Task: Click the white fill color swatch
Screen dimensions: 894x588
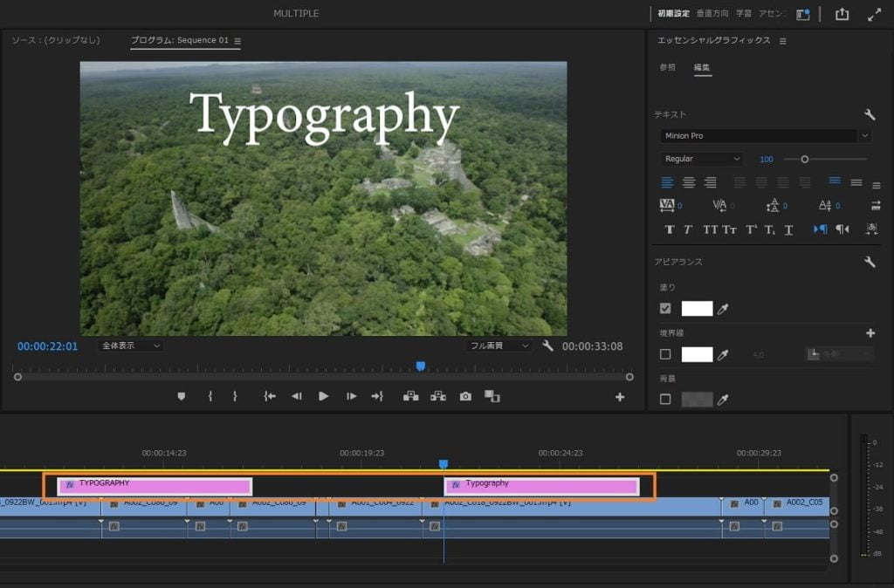Action: coord(697,308)
